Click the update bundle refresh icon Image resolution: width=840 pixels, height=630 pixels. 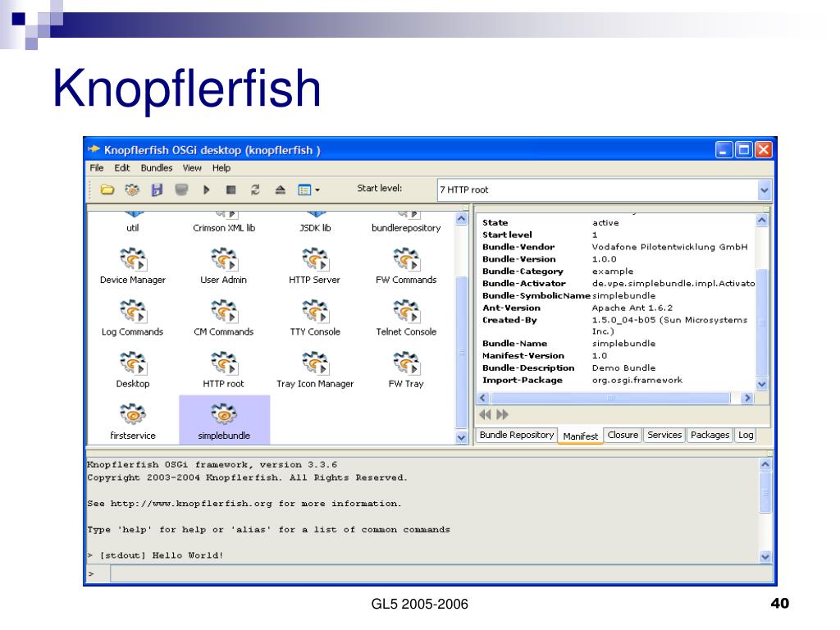click(x=255, y=189)
